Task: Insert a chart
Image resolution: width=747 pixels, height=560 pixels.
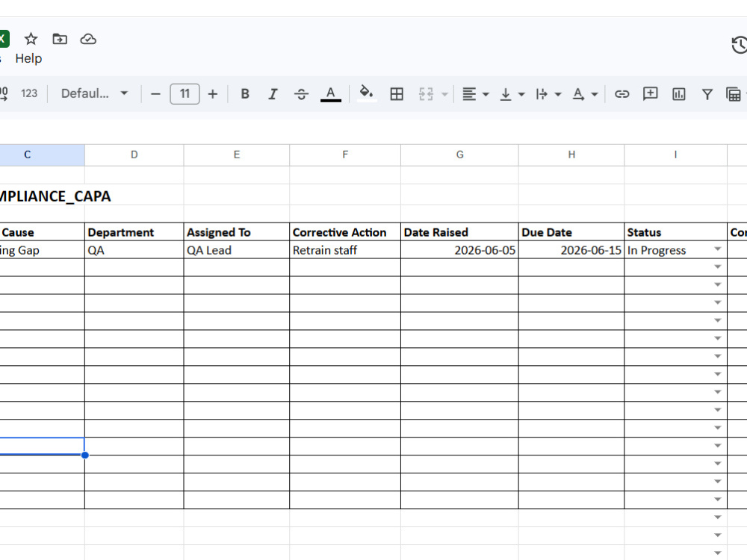Action: 679,94
